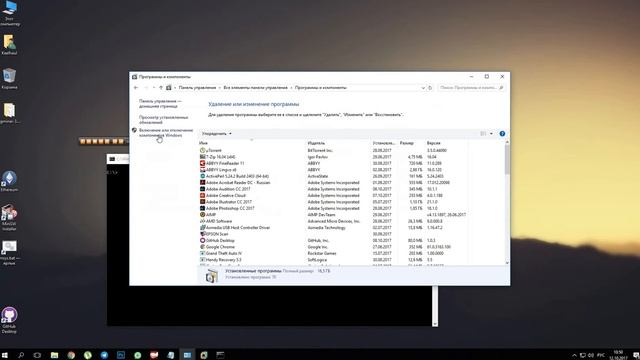Sort by the Установлено column header

click(x=384, y=143)
